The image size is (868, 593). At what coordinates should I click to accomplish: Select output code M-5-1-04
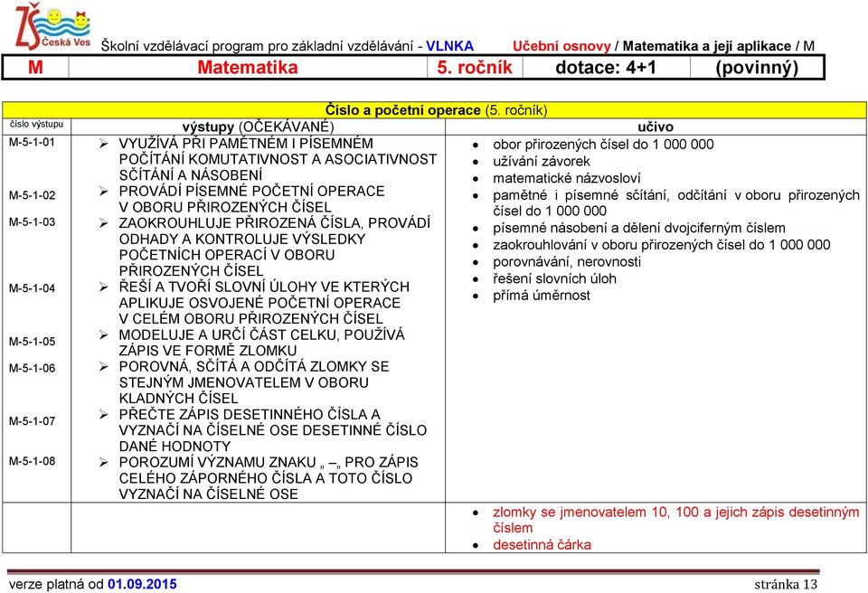[x=33, y=288]
